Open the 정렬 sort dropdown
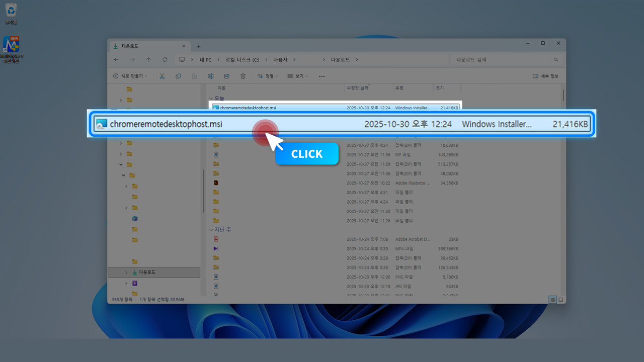Image resolution: width=644 pixels, height=362 pixels. point(268,76)
